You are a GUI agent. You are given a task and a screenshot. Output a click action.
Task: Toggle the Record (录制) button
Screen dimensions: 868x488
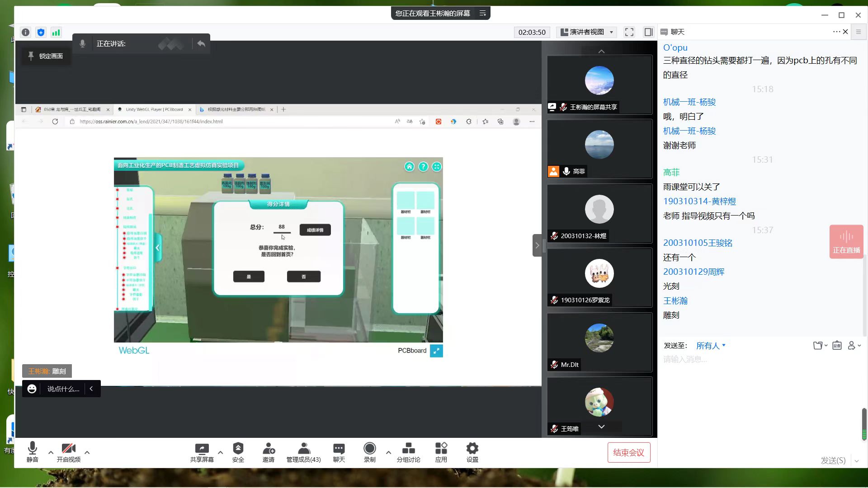pyautogui.click(x=369, y=449)
